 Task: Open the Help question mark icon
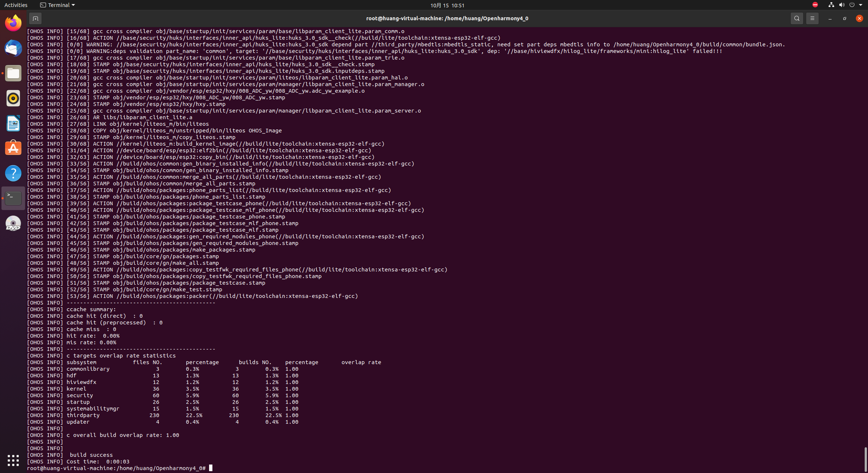(x=13, y=173)
